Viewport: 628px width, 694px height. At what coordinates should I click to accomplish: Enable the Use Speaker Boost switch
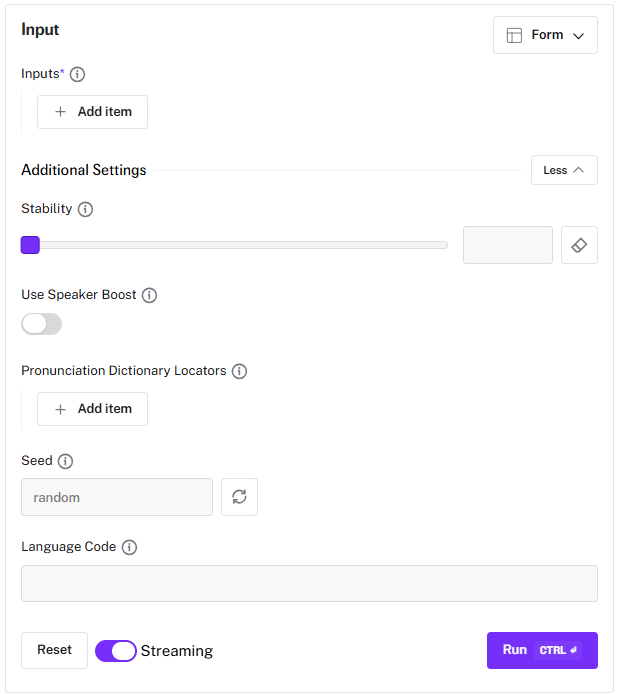(x=41, y=324)
